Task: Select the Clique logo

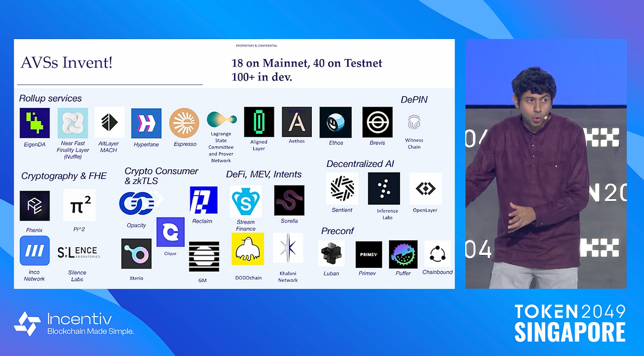Action: (x=170, y=232)
